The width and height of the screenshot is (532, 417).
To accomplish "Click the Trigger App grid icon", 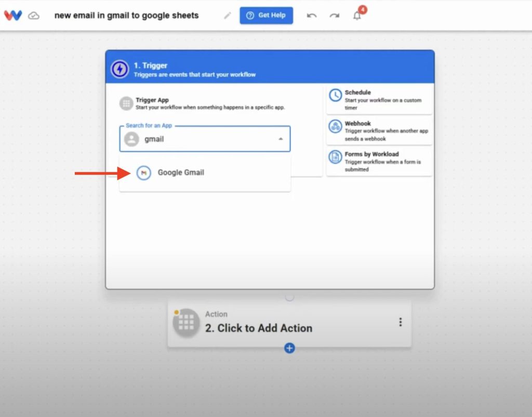I will pyautogui.click(x=126, y=103).
